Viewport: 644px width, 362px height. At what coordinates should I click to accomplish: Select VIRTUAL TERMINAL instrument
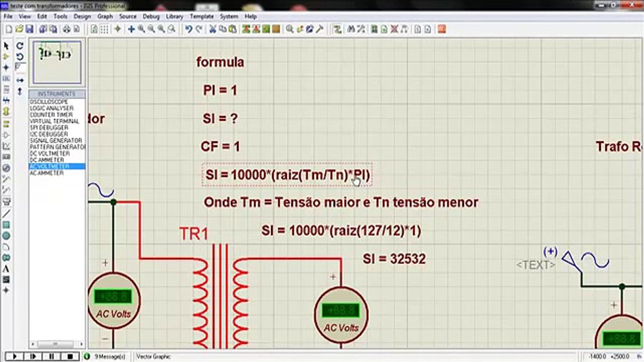pos(57,121)
